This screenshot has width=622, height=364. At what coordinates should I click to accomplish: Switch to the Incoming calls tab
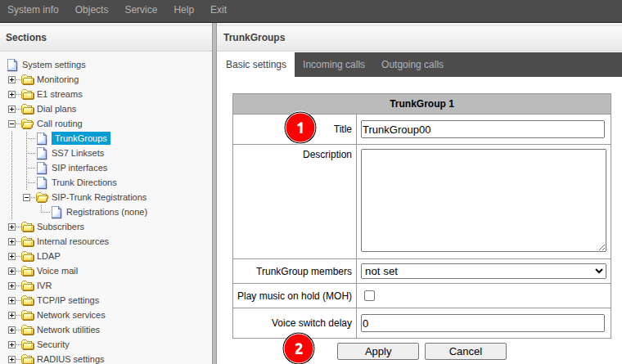[334, 65]
